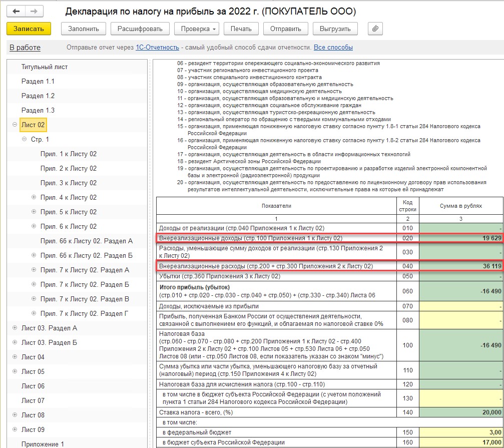Open Прил. 1 к Листу 02
Image resolution: width=504 pixels, height=448 pixels.
click(69, 154)
